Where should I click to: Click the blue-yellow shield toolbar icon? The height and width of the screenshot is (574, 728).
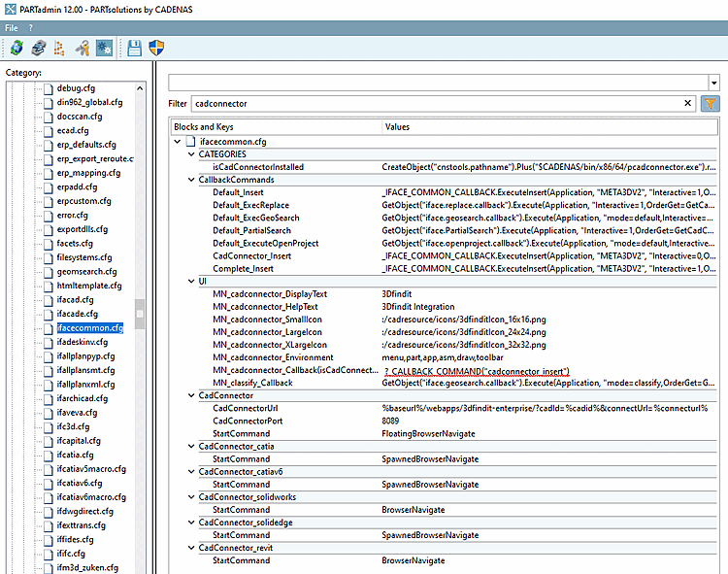[x=156, y=48]
